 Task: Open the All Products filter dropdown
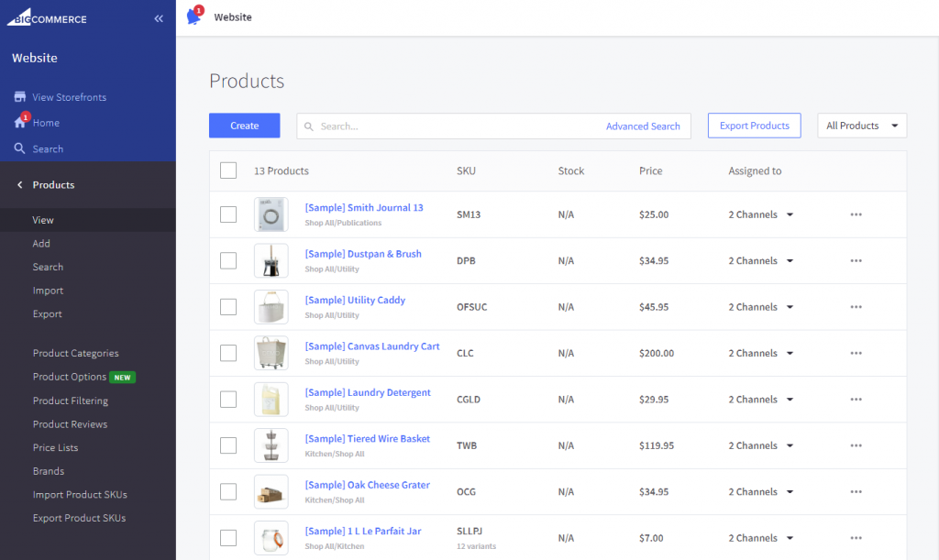tap(862, 126)
